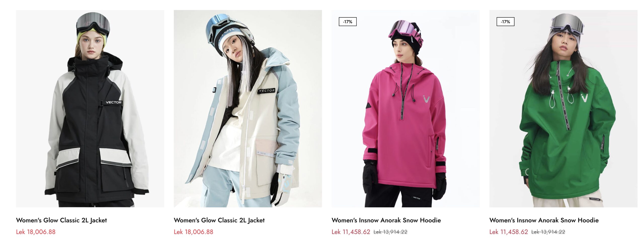Click the V logo on the pink hoodie
Viewport: 644px width, 238px height.
(x=426, y=99)
